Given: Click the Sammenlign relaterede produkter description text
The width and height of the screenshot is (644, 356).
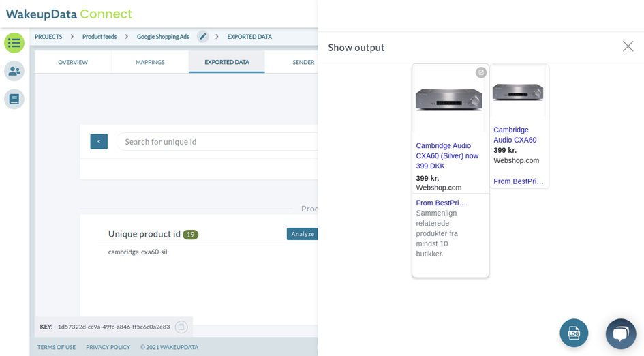Looking at the screenshot, I should [x=437, y=233].
